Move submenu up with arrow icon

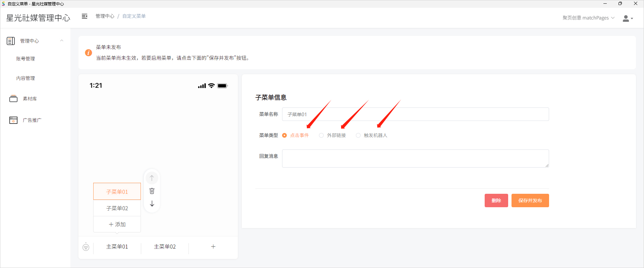coord(152,178)
